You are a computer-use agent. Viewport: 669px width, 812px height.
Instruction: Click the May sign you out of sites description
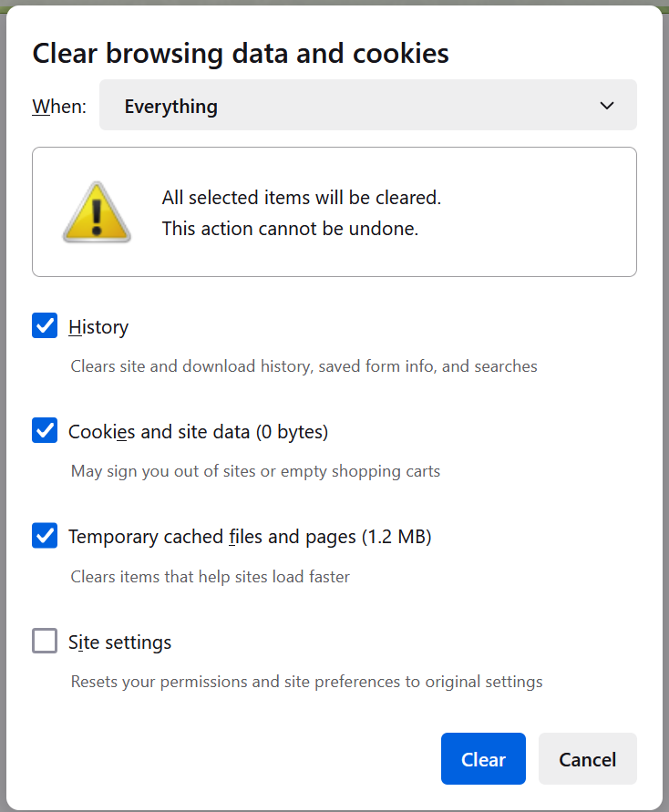(x=255, y=471)
